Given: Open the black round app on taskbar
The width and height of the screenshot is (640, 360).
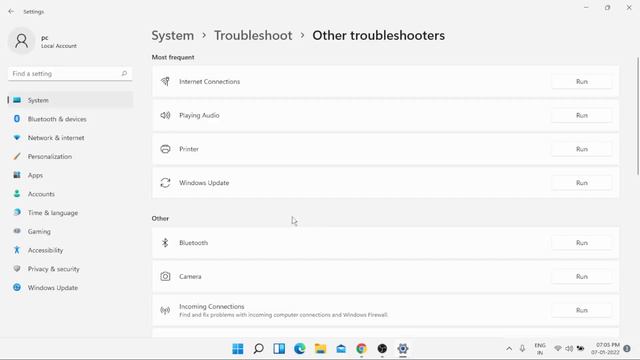Looking at the screenshot, I should (382, 349).
